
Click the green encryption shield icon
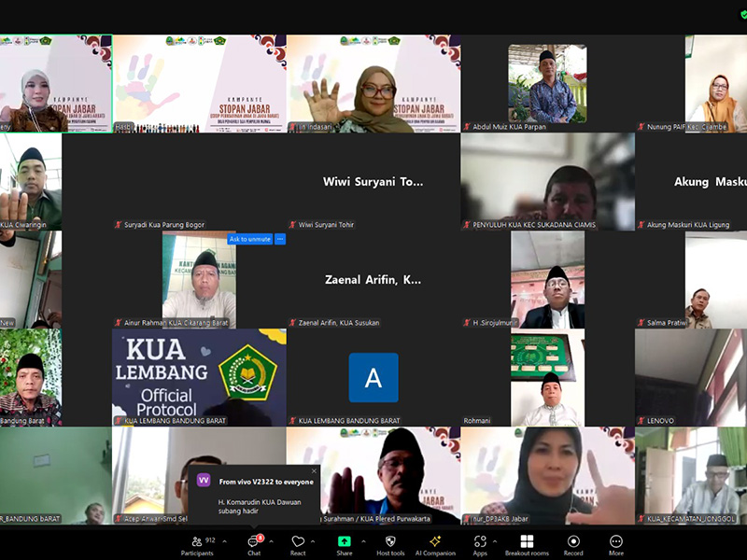click(742, 14)
